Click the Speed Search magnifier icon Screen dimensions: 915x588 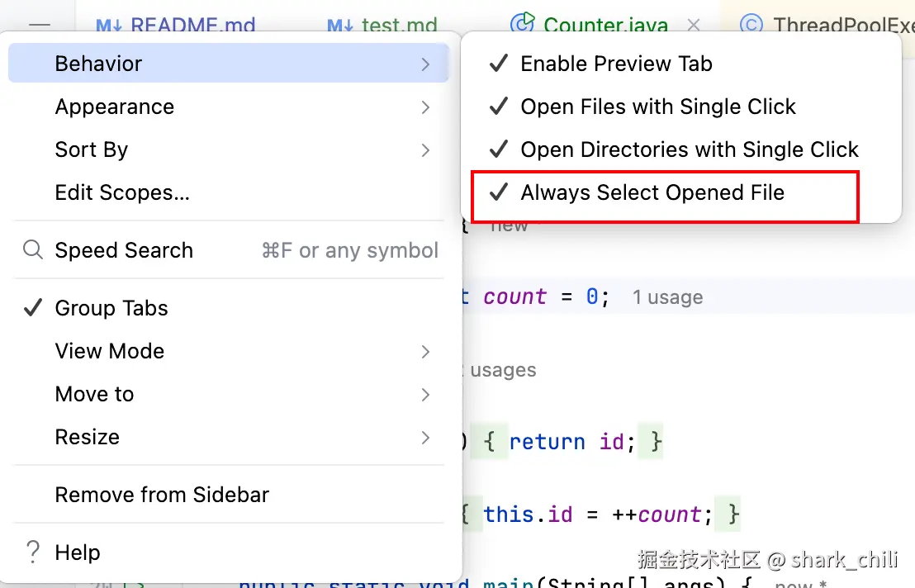[33, 250]
